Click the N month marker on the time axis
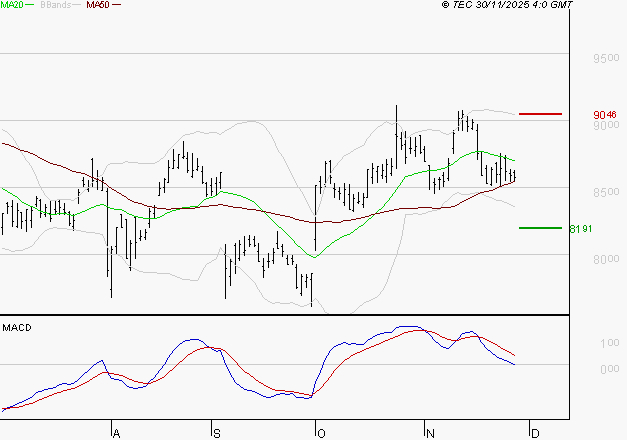 (x=430, y=434)
